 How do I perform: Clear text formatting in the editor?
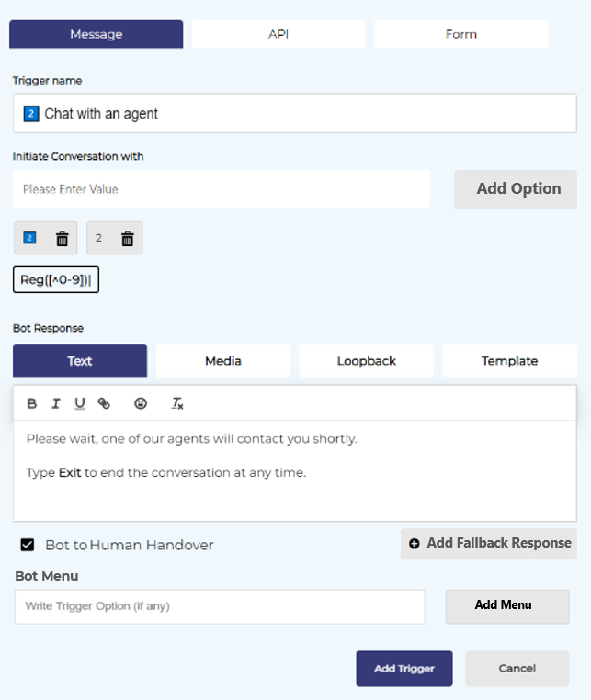tap(178, 403)
